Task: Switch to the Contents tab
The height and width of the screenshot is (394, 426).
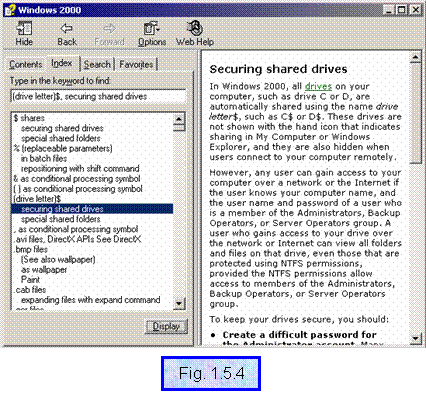Action: tap(26, 64)
